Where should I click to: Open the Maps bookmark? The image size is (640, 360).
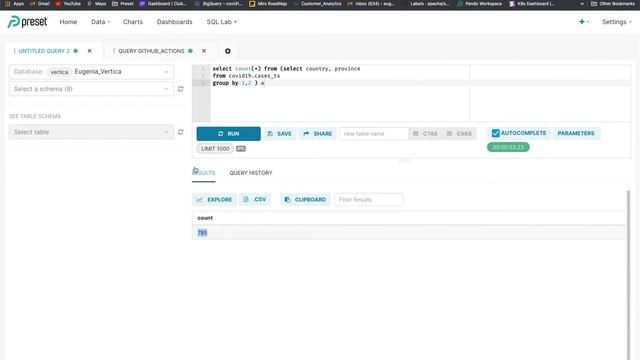point(97,4)
